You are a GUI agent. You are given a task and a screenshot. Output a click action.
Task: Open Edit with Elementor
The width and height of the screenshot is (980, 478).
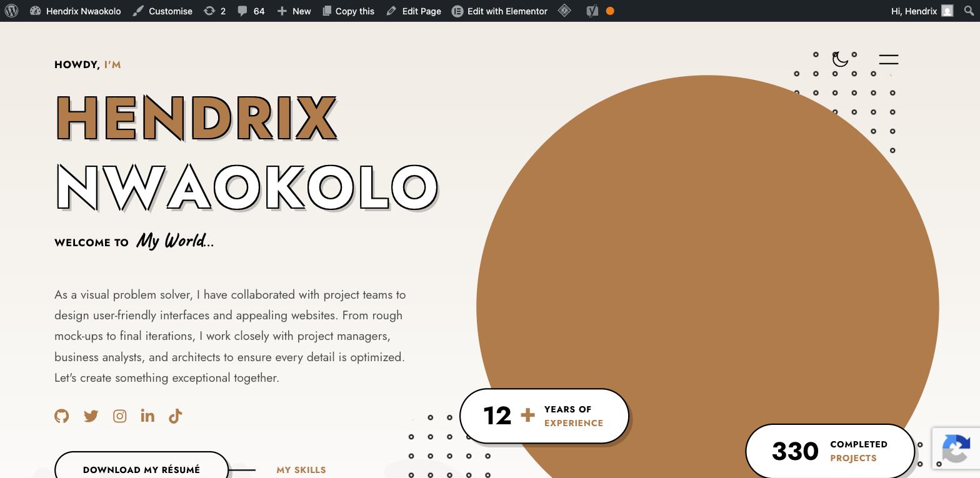(x=499, y=11)
